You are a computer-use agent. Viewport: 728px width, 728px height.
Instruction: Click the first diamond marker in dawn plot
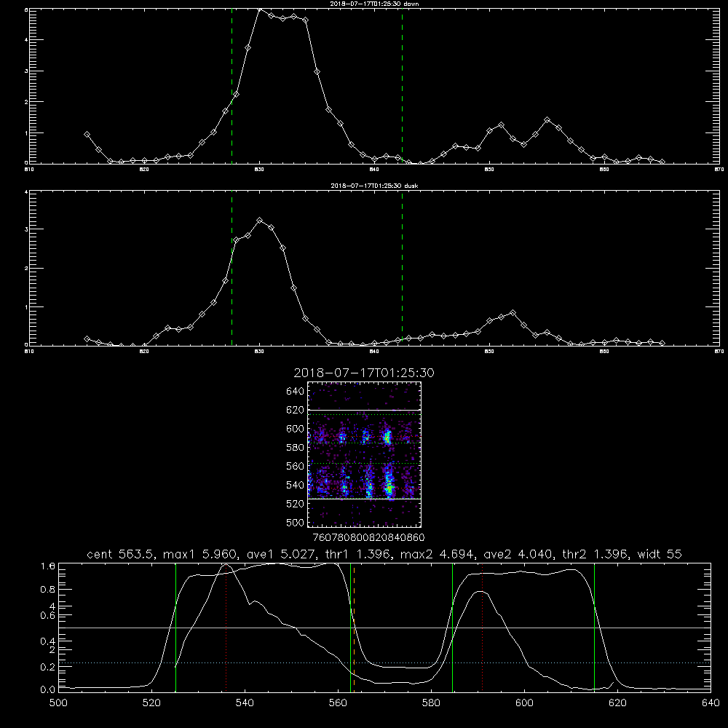click(x=87, y=134)
